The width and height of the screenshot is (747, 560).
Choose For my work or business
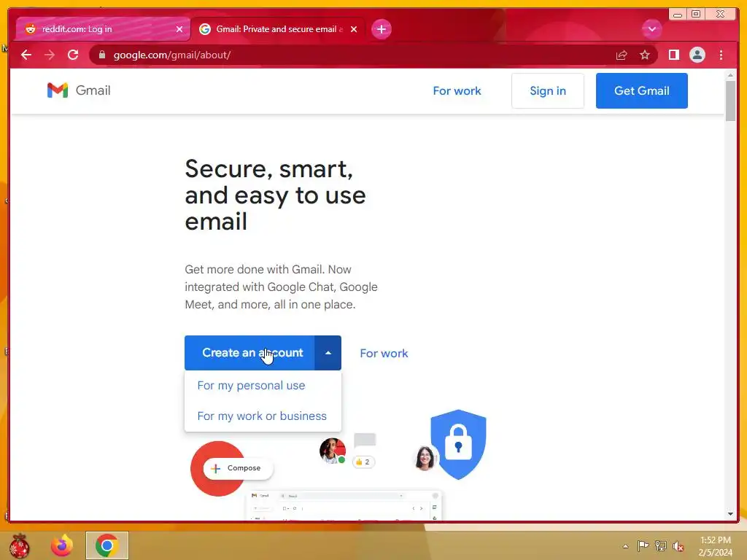262,416
